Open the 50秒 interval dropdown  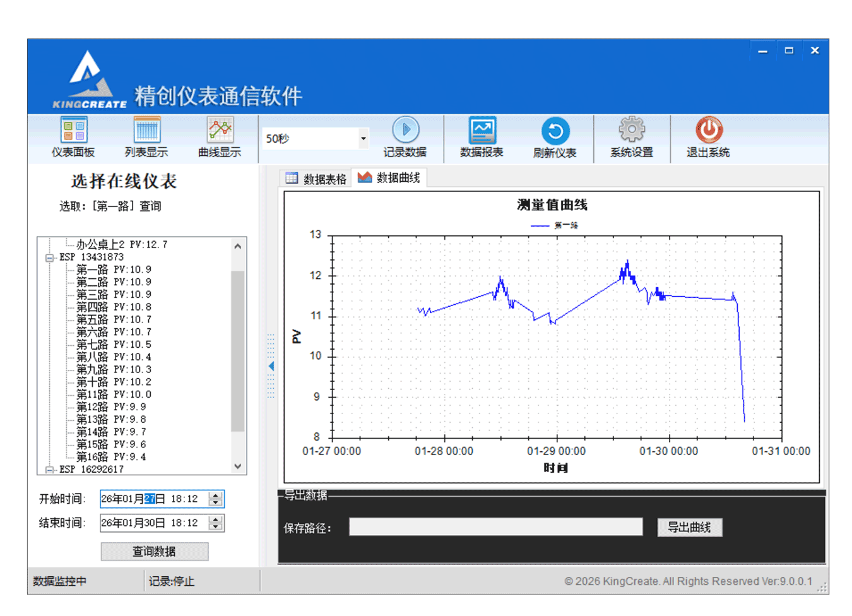click(x=363, y=138)
